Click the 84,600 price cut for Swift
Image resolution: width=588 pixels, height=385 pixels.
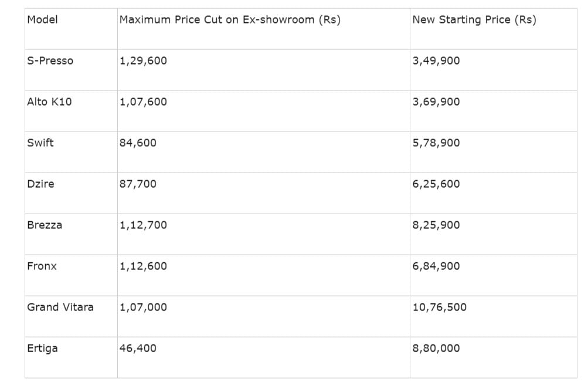[x=138, y=143]
